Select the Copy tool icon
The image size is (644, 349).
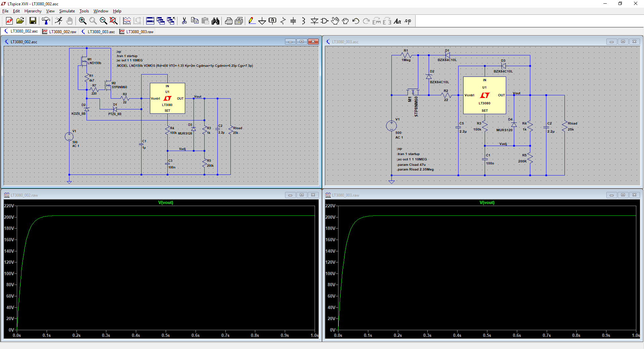click(195, 21)
